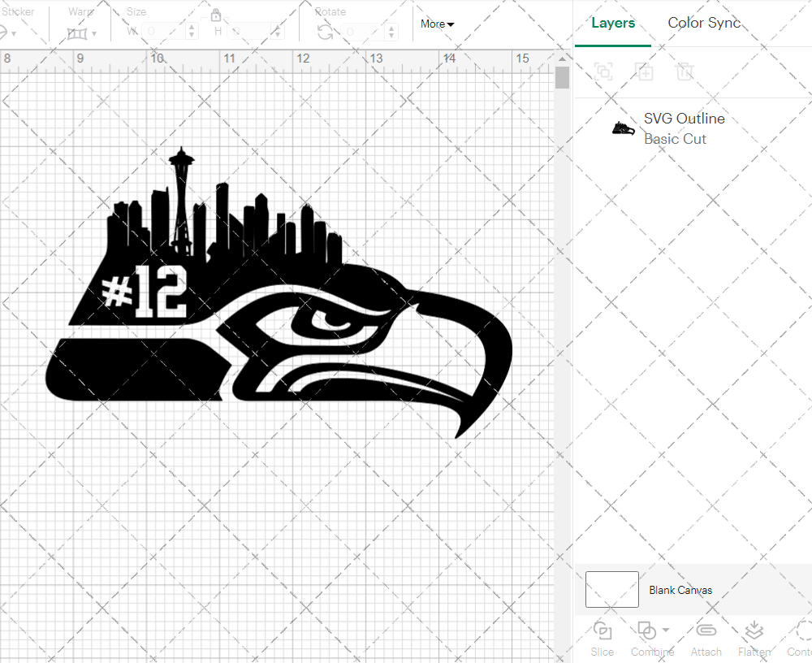Click the Width size input field

pyautogui.click(x=162, y=32)
